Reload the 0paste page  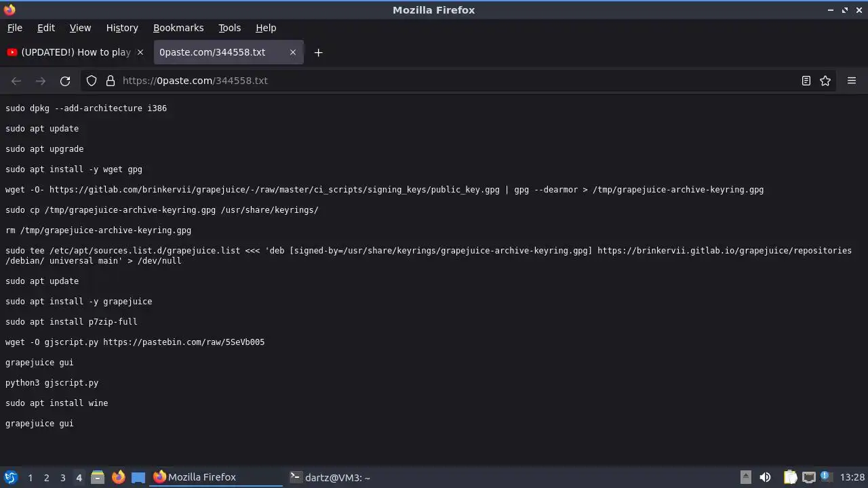click(65, 81)
